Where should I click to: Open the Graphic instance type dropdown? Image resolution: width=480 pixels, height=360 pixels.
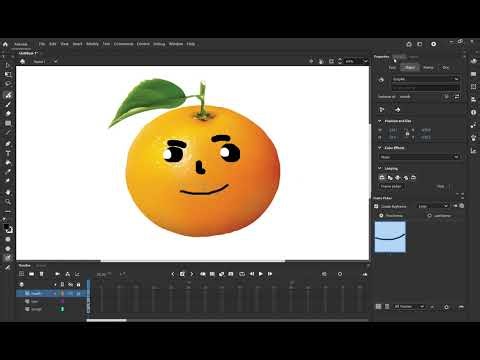(x=426, y=79)
